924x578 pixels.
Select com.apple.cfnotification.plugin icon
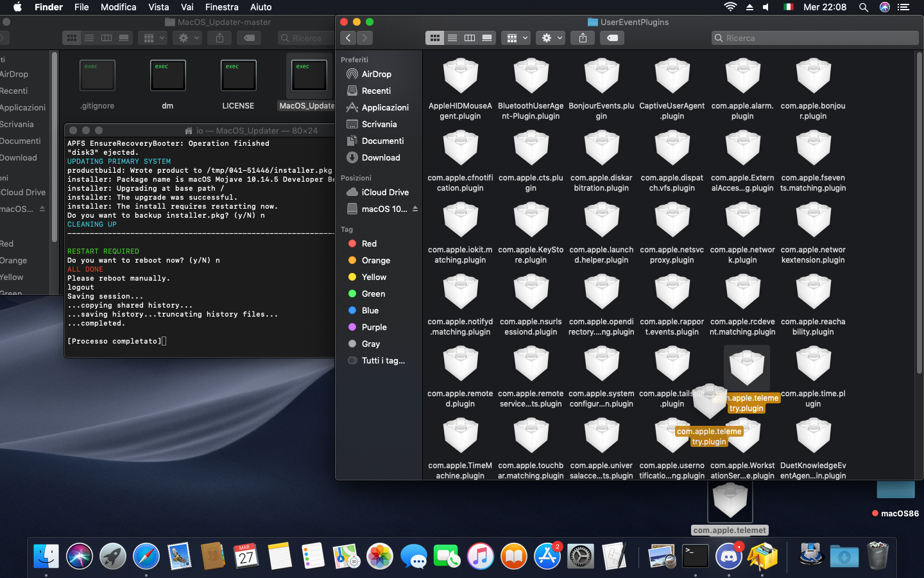(461, 148)
